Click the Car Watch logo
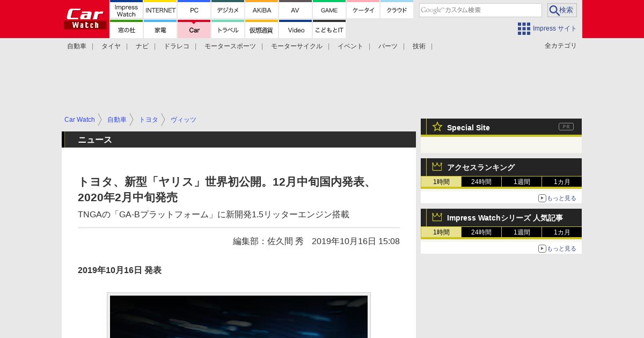This screenshot has height=338, width=644. point(85,19)
